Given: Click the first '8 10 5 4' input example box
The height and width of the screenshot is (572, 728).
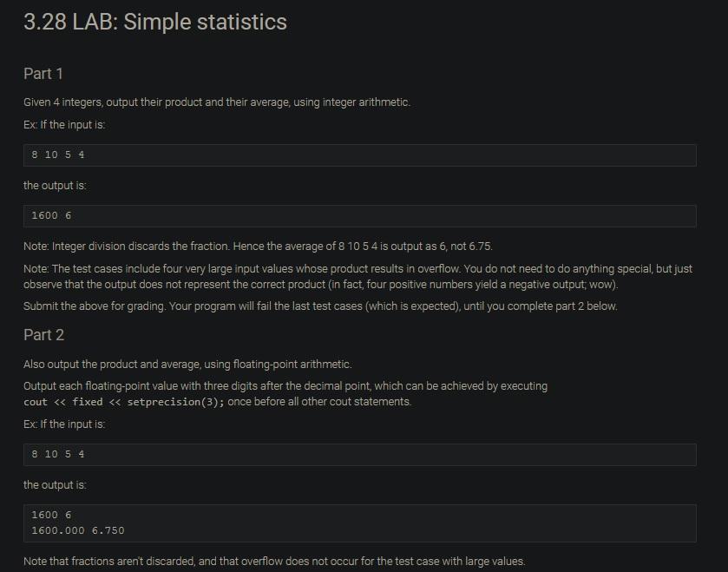Looking at the screenshot, I should coord(360,155).
